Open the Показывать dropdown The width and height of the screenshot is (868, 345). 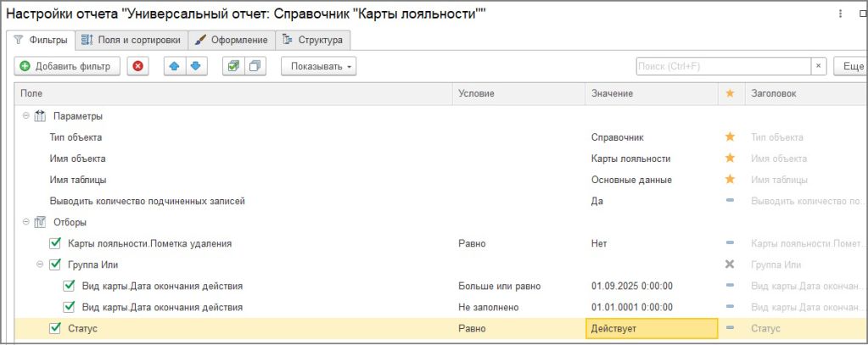coord(318,66)
